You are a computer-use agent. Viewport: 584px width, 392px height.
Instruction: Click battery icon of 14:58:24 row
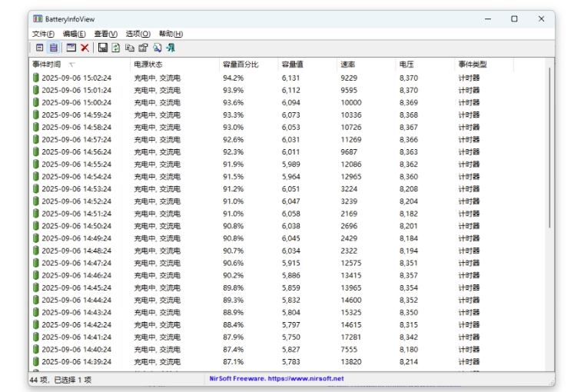[36, 127]
